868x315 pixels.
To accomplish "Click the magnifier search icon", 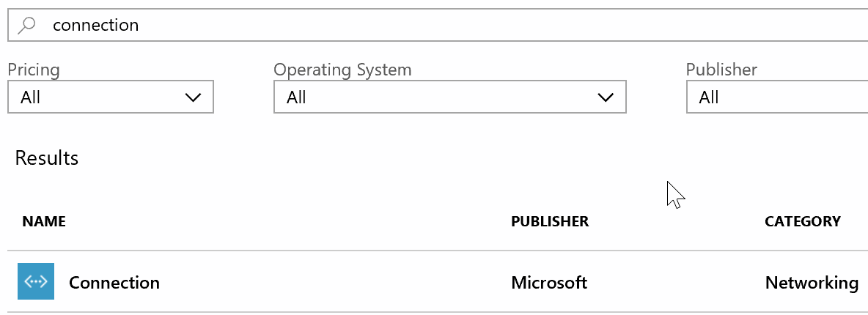I will [x=27, y=25].
